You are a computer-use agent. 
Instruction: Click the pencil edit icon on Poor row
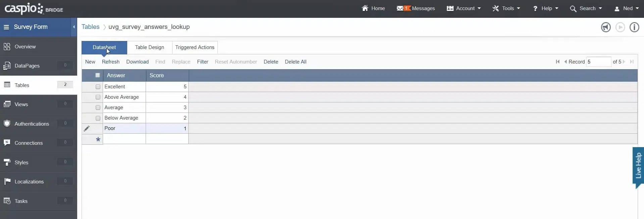click(87, 128)
